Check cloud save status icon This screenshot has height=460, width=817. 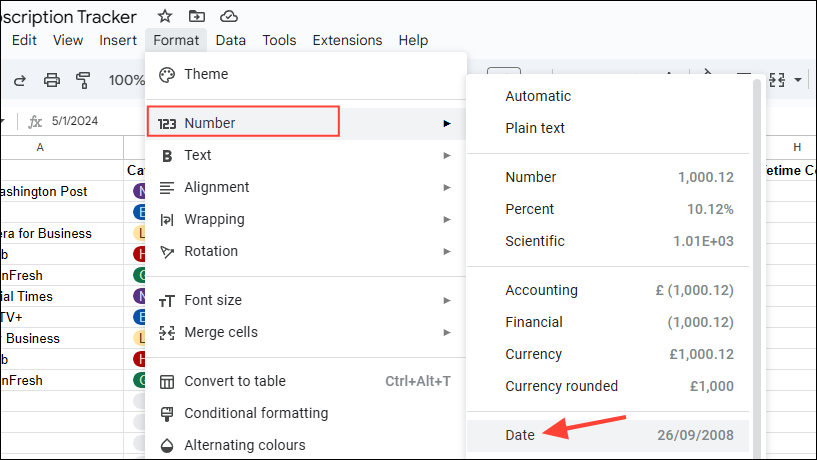click(229, 17)
